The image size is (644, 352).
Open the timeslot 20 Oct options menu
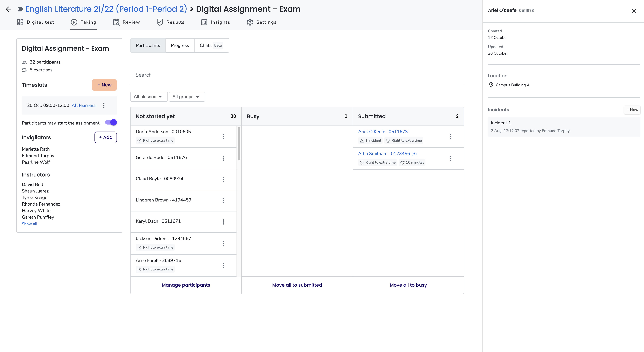(x=104, y=105)
